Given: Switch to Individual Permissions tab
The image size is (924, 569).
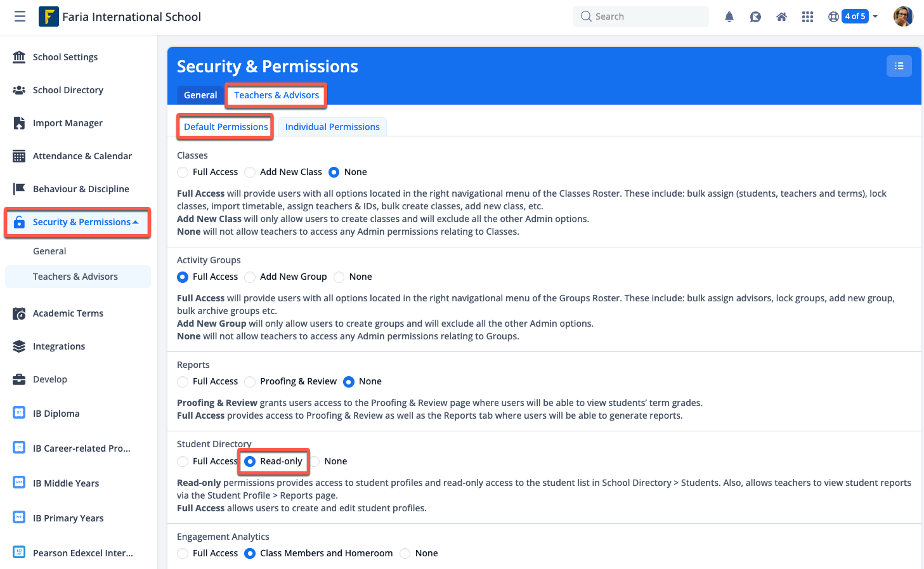Looking at the screenshot, I should [x=332, y=127].
